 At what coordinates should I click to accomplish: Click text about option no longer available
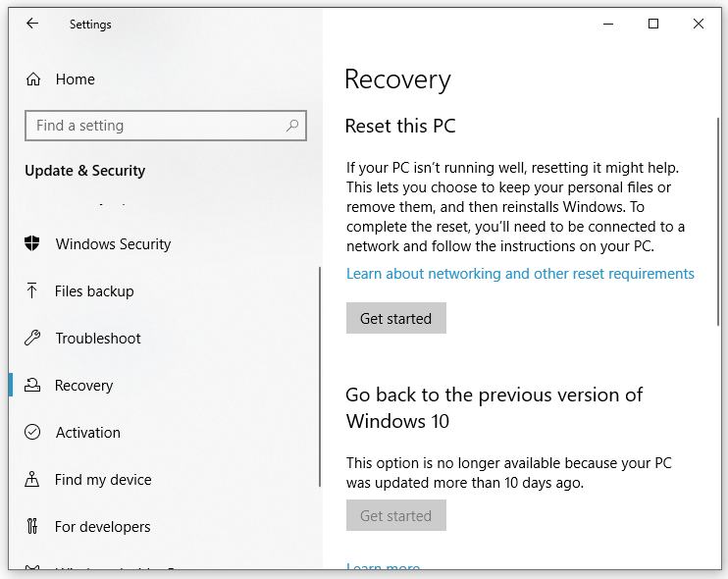509,473
